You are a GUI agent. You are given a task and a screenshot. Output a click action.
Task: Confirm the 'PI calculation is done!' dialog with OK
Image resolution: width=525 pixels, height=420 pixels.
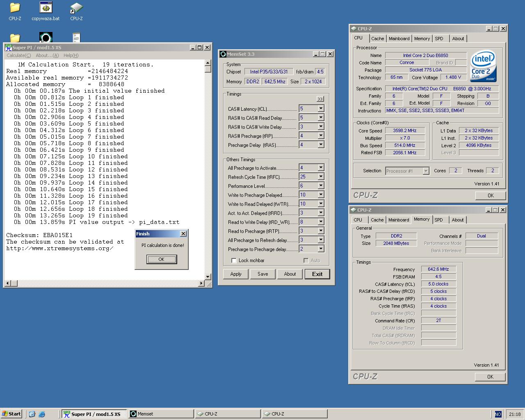click(162, 259)
